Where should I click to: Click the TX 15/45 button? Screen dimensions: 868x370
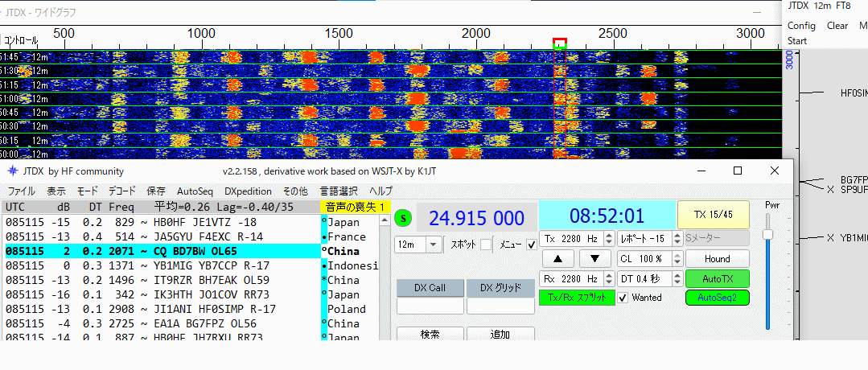714,214
